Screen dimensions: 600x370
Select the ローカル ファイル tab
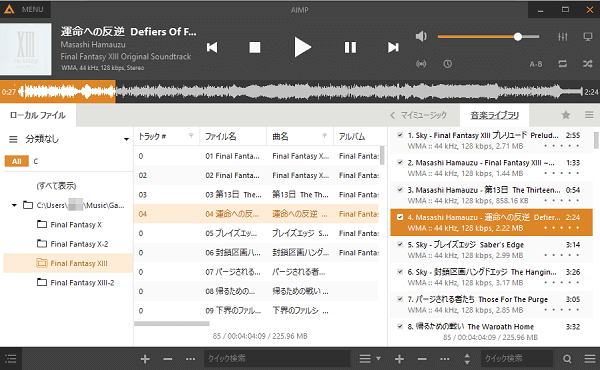pyautogui.click(x=38, y=115)
